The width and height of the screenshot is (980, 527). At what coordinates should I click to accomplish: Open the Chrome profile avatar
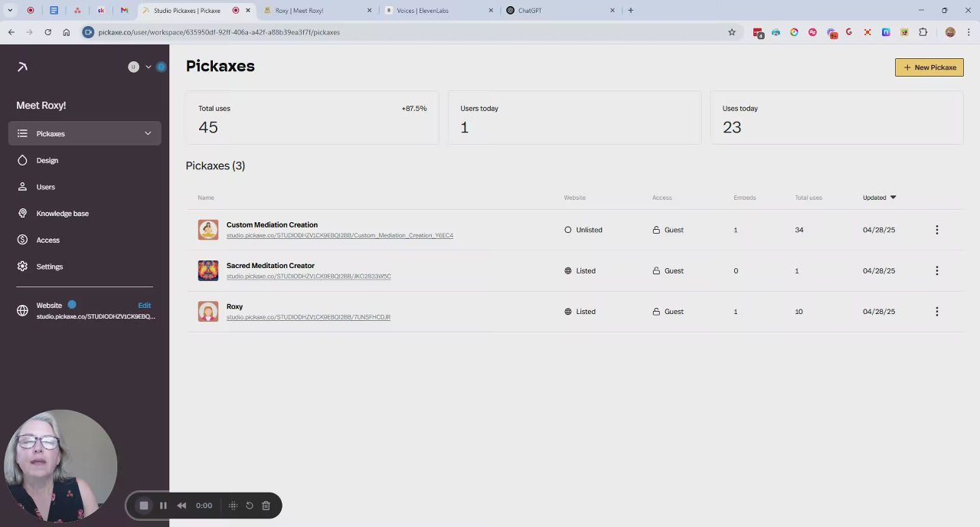coord(950,32)
